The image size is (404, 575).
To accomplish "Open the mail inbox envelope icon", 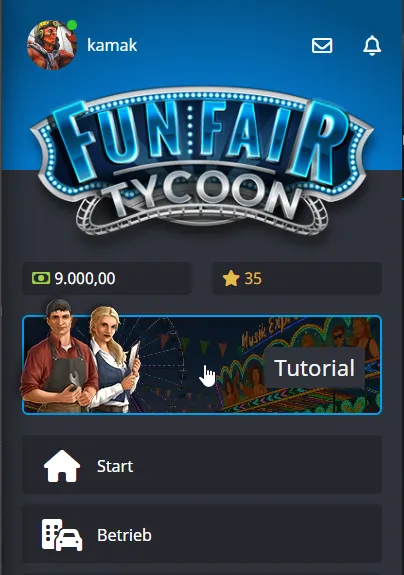I will pos(322,46).
